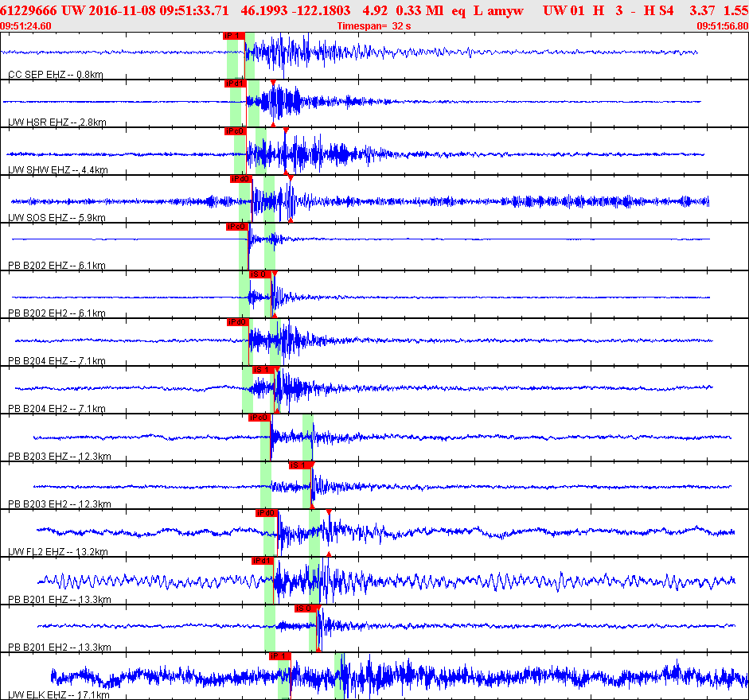Select the bottom amplitude triangle on UW SOS trace
The image size is (749, 700).
click(291, 220)
